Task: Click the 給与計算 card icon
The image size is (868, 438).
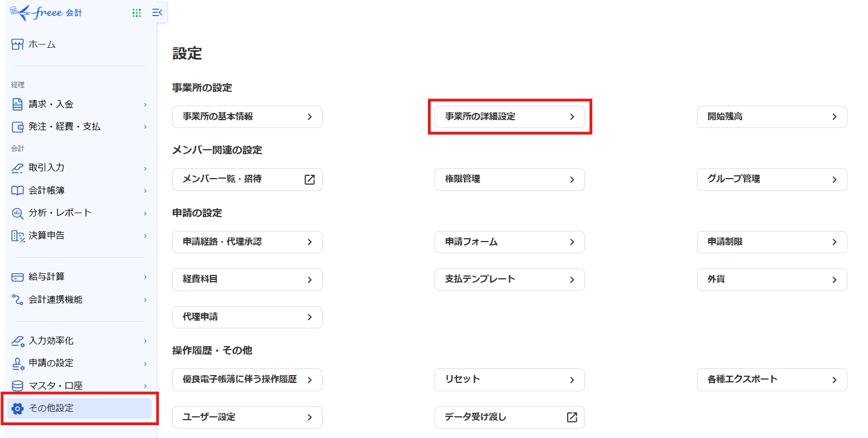Action: point(18,277)
